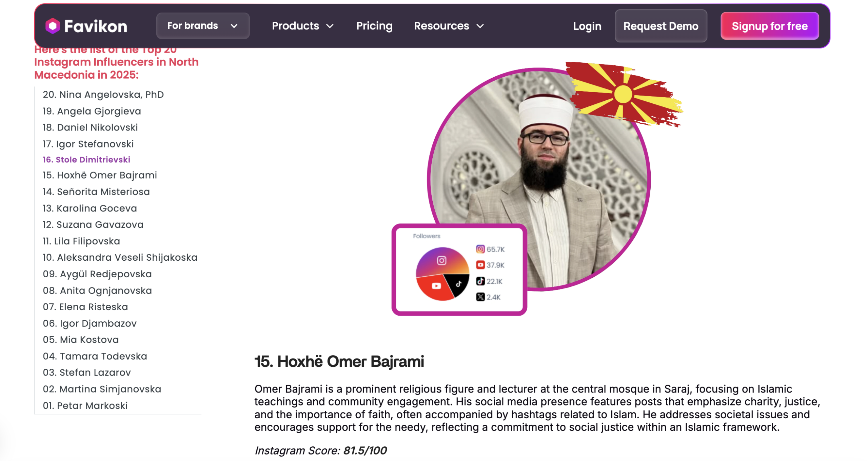This screenshot has width=868, height=461.
Task: Click the X icon beside 2.4K
Action: pyautogui.click(x=480, y=297)
